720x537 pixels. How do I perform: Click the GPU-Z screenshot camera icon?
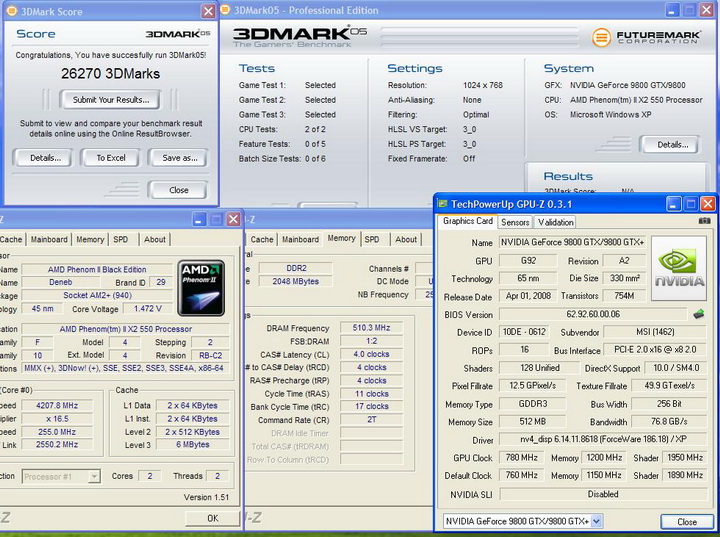(704, 221)
